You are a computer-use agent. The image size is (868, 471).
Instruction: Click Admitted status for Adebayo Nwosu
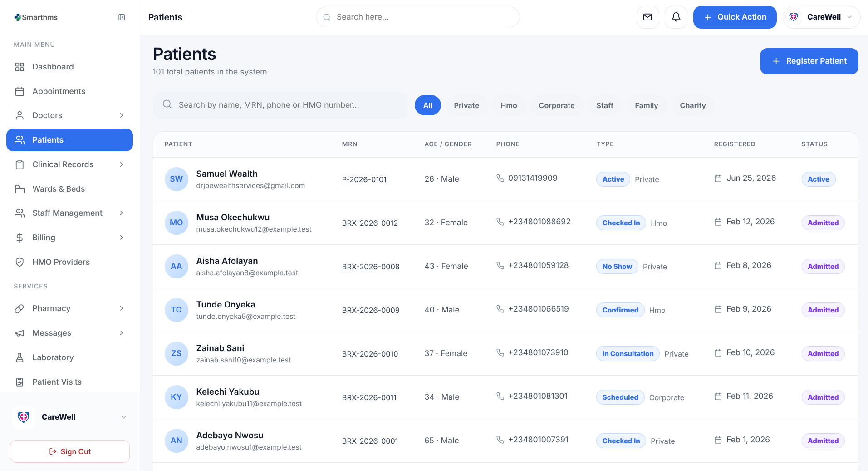click(823, 441)
